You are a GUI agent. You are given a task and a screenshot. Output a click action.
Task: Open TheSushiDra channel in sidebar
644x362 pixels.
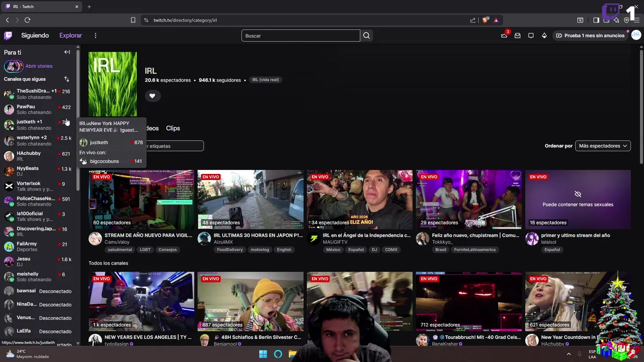click(x=39, y=94)
